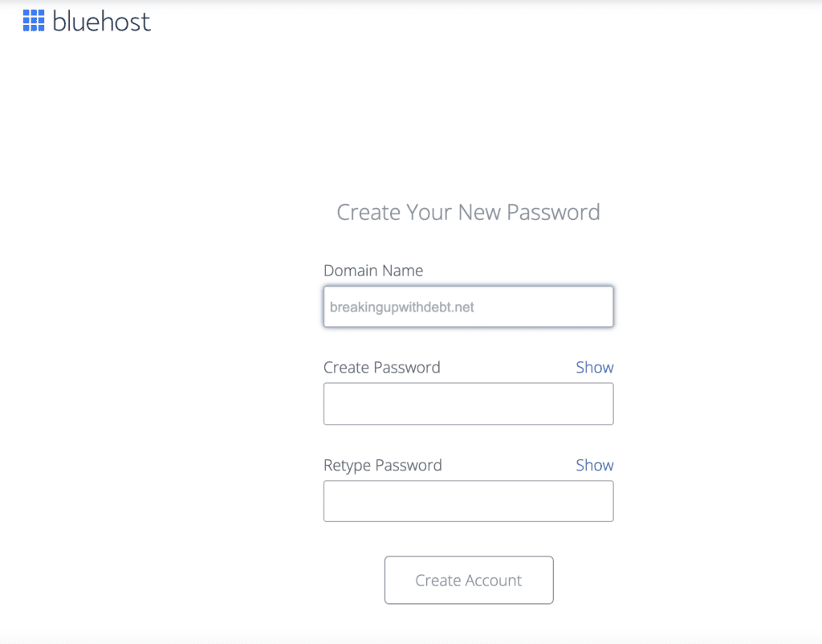Focus the Create Password input box
Screen dimensions: 822x644
[468, 404]
